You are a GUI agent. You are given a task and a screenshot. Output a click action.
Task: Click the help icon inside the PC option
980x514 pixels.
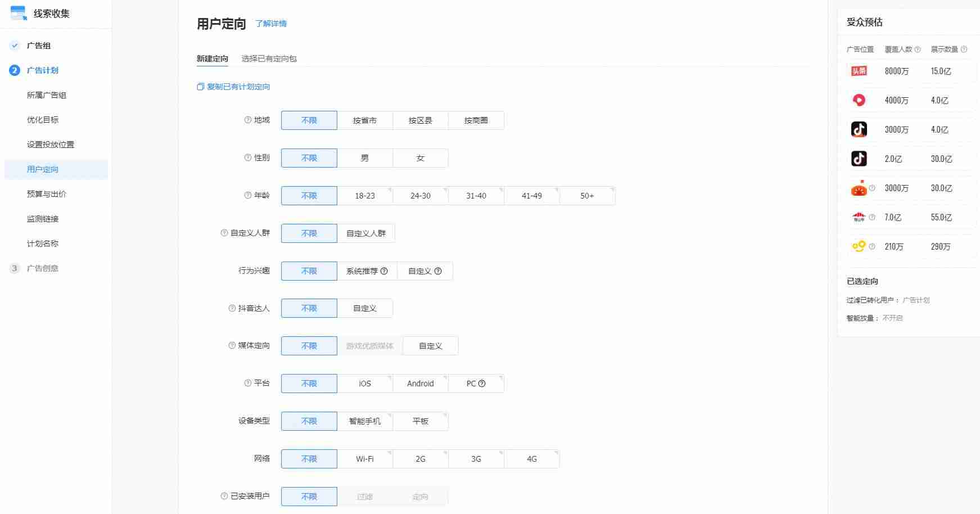pos(482,384)
